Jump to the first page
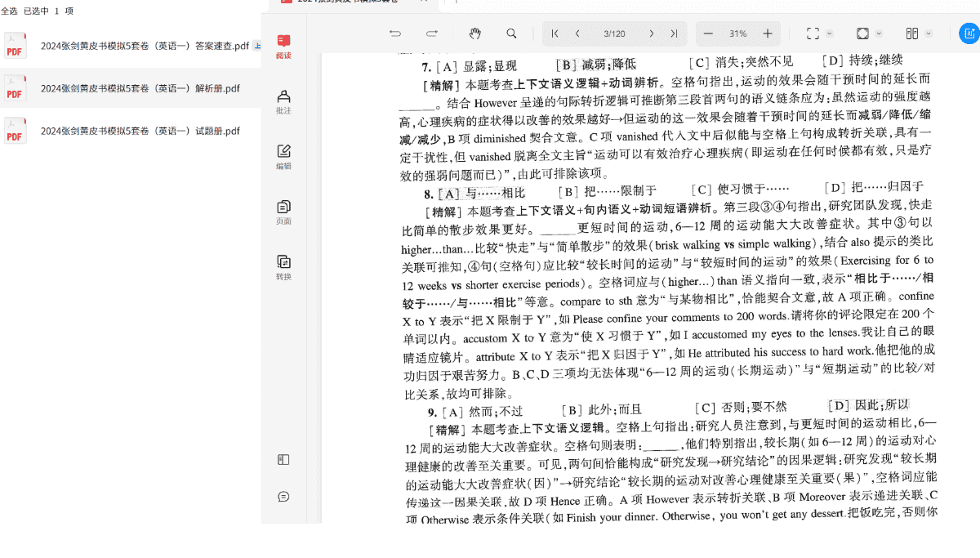This screenshot has height=558, width=980. click(x=555, y=33)
